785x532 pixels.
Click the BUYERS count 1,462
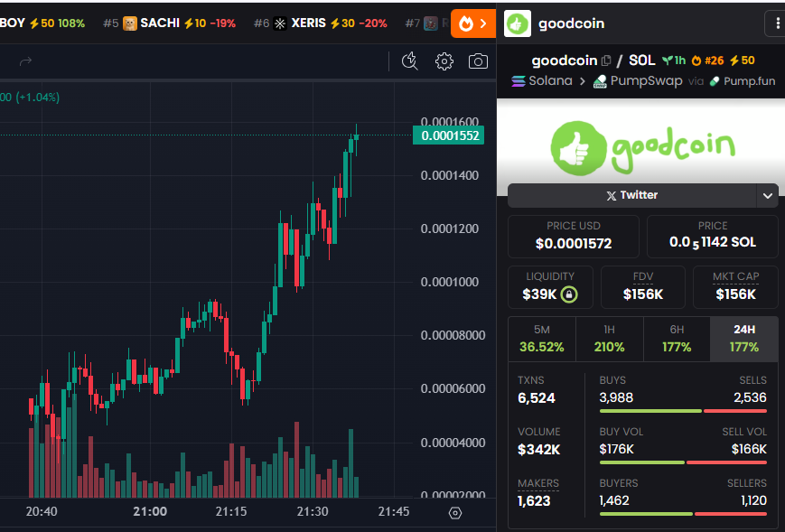(x=613, y=501)
